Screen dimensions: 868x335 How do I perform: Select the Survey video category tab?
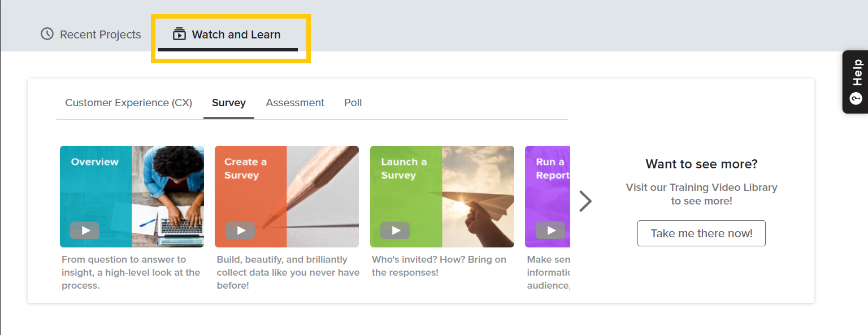[229, 103]
